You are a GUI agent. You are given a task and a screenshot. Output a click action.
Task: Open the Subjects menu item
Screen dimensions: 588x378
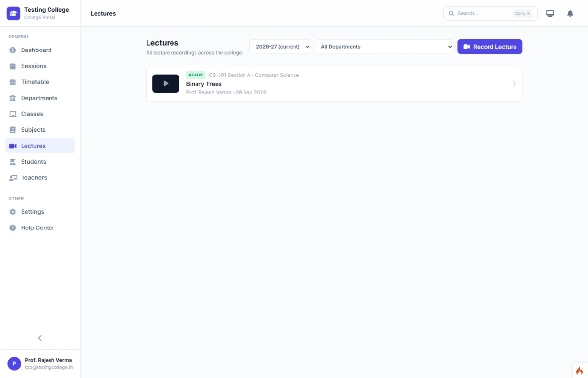40,130
